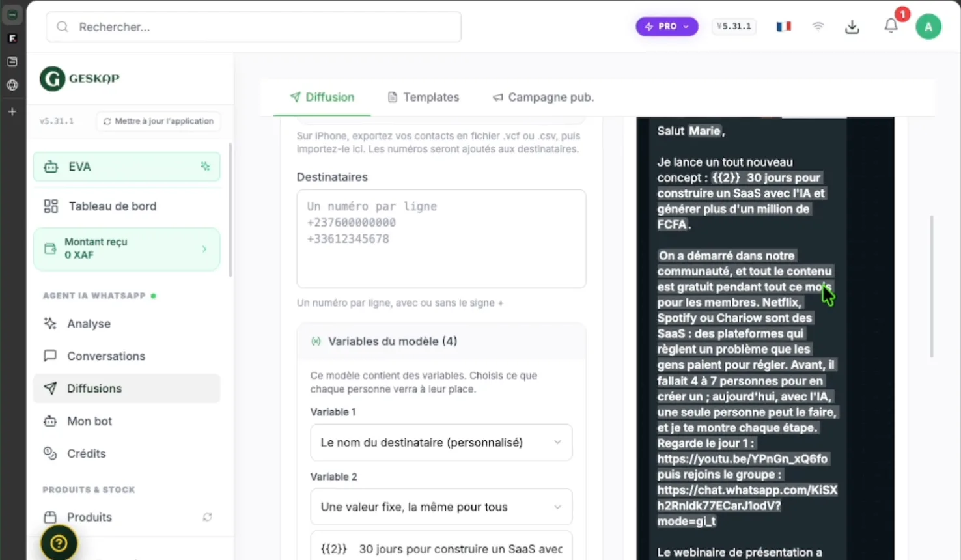Open the EVA assistant
The width and height of the screenshot is (961, 560).
126,167
